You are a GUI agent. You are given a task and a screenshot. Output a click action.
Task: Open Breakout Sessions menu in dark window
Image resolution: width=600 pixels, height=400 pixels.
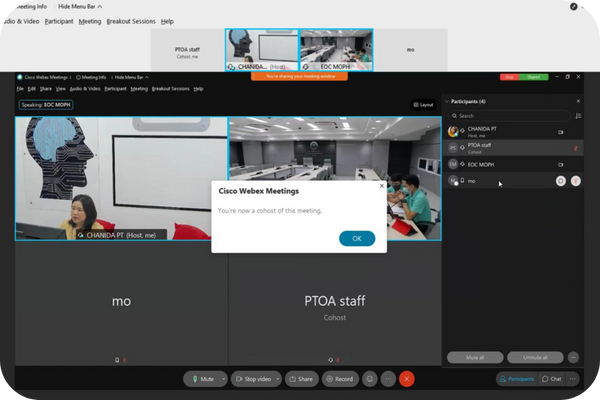click(170, 89)
